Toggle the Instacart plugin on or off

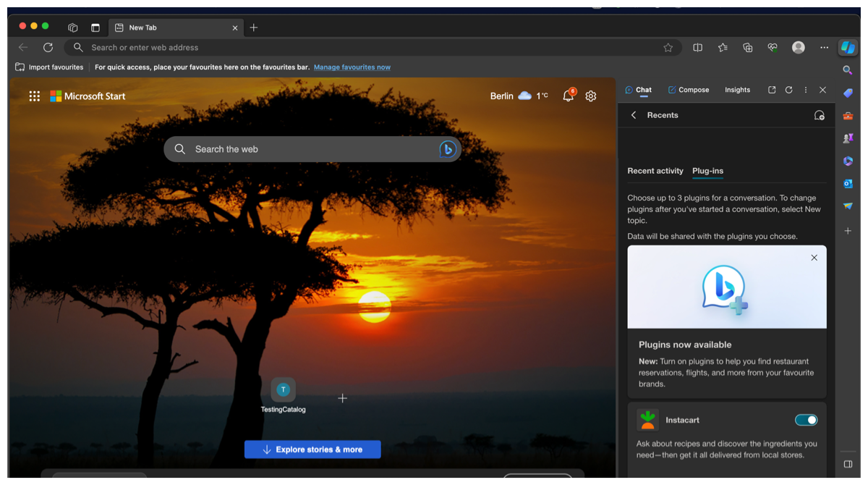tap(805, 420)
